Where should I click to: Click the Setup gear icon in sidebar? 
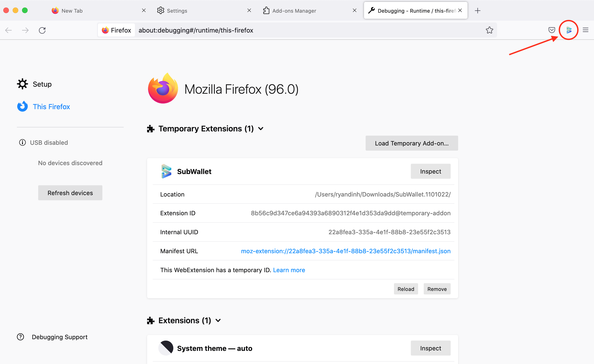tap(22, 84)
